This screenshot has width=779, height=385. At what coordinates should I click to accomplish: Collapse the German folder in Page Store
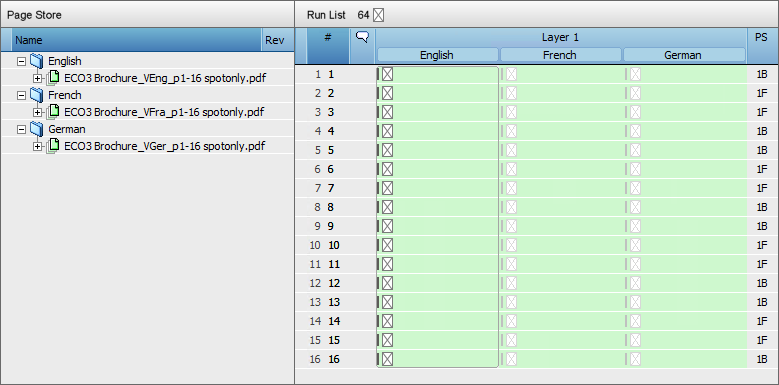point(21,129)
